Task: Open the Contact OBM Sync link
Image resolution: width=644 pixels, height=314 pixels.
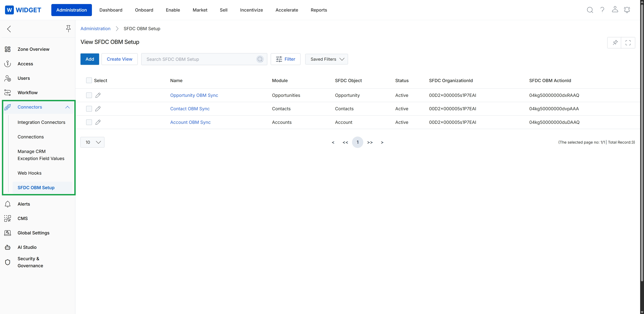Action: 190,109
